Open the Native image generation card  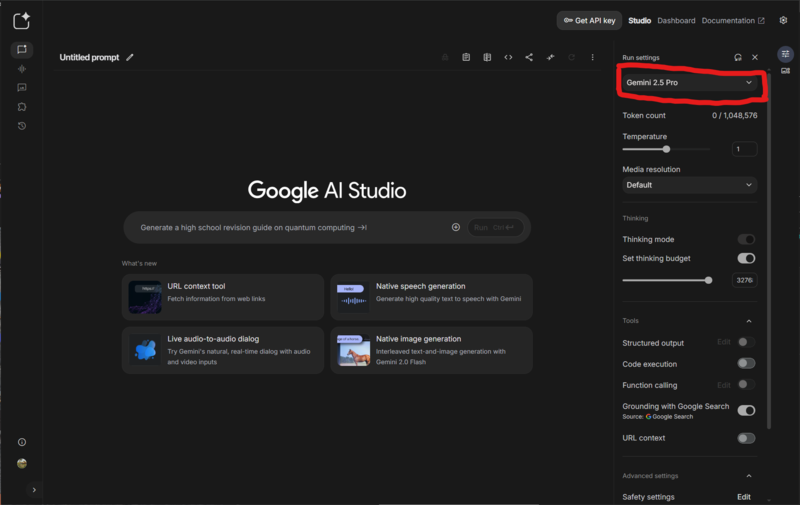point(432,350)
